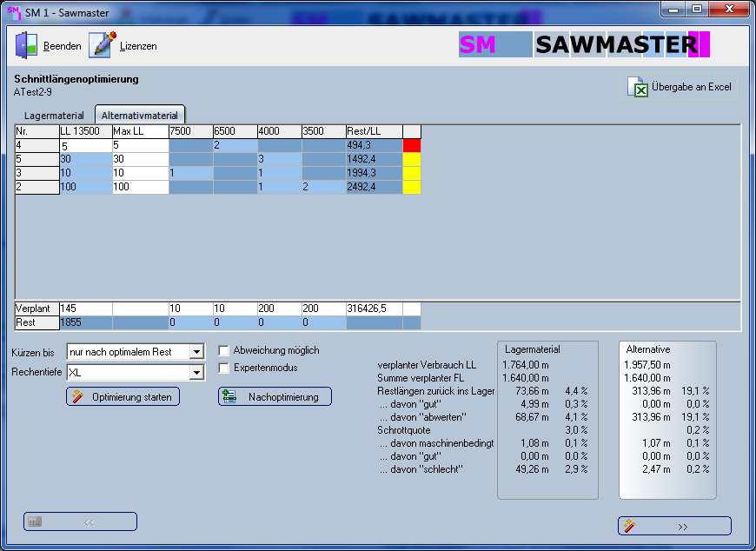Click the yellow status cell in row 2
The image size is (756, 551).
(412, 188)
